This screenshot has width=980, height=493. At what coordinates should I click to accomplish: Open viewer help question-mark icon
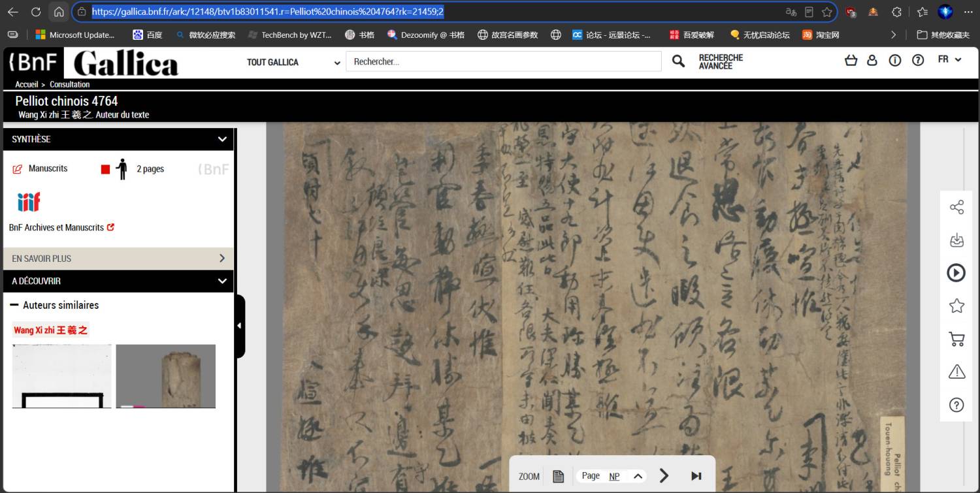[x=956, y=405]
